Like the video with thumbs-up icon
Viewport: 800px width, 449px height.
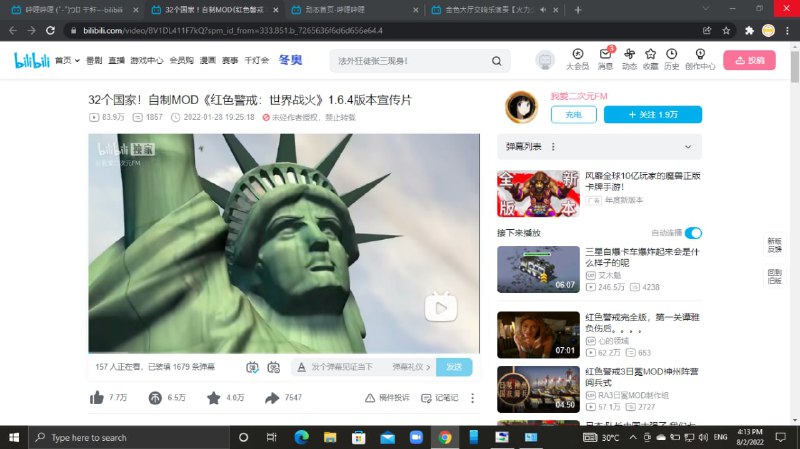coord(97,397)
